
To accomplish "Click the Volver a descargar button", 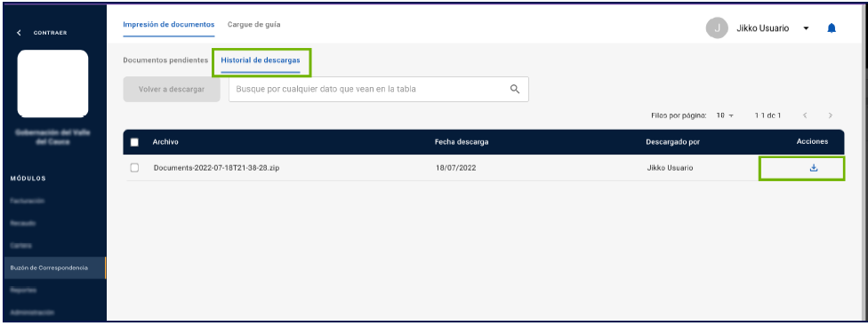I will coord(172,90).
